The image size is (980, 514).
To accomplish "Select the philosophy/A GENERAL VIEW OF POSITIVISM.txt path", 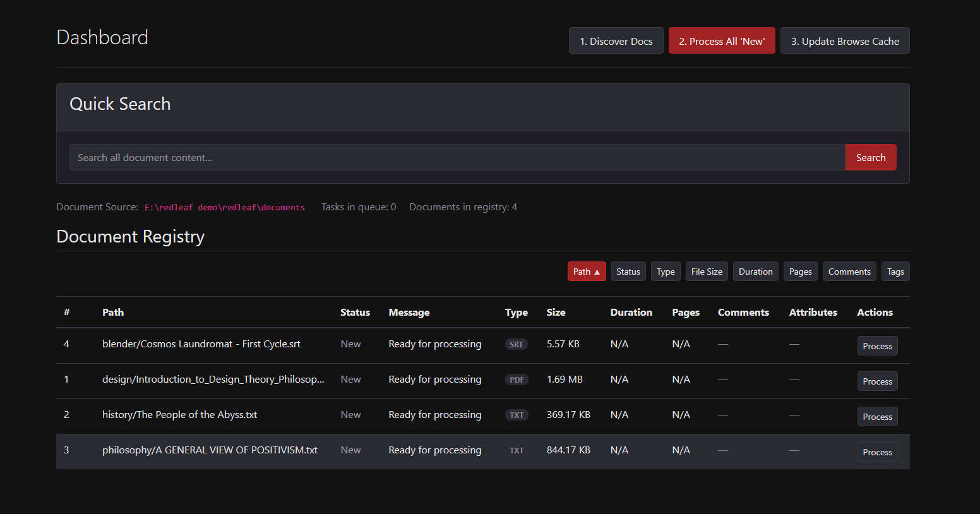I will [210, 450].
